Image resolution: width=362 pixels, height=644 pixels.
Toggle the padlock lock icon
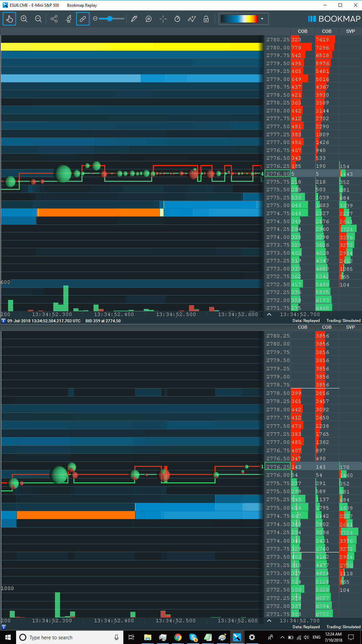tap(206, 19)
